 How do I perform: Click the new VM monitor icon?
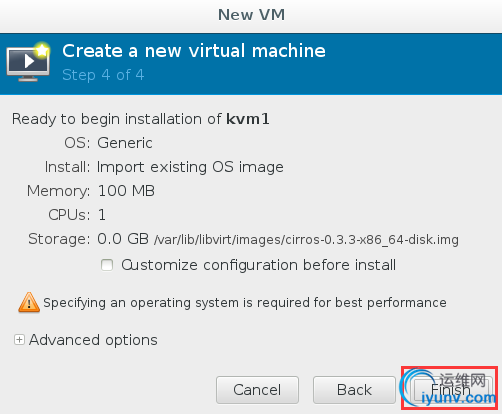pyautogui.click(x=28, y=62)
